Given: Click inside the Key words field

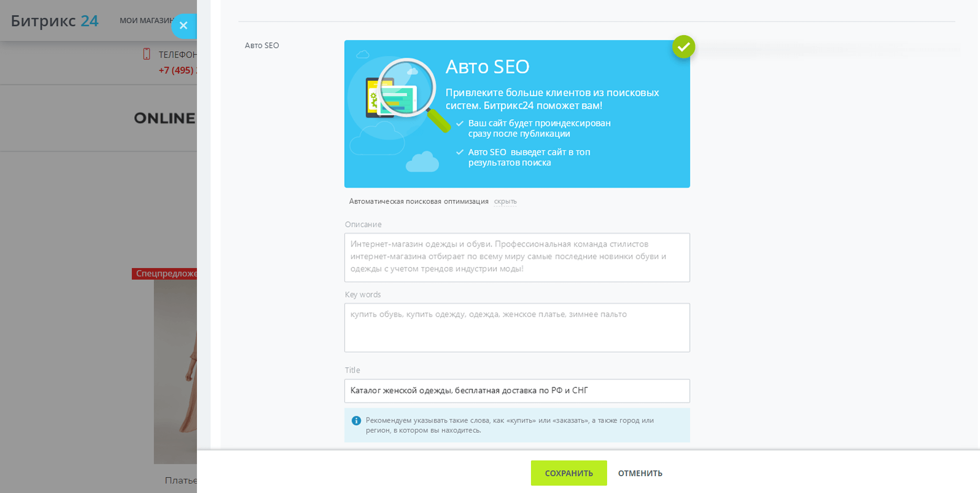Looking at the screenshot, I should pos(517,327).
